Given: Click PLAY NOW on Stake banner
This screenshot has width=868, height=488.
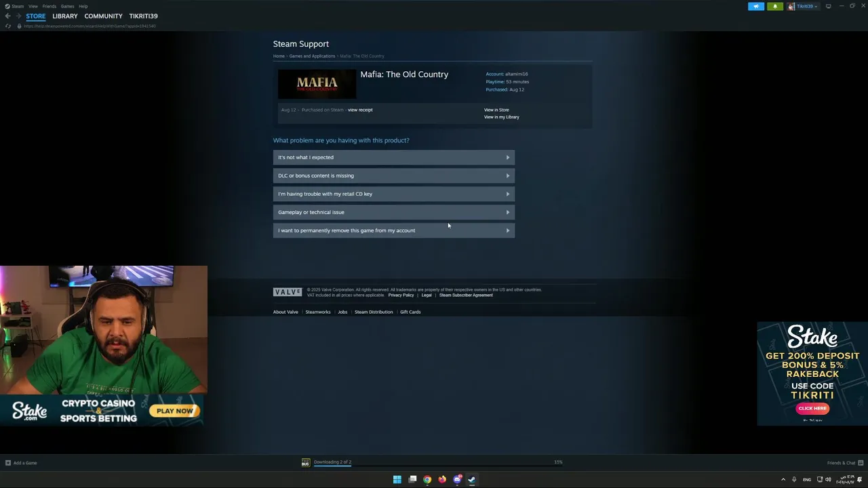Looking at the screenshot, I should point(175,411).
